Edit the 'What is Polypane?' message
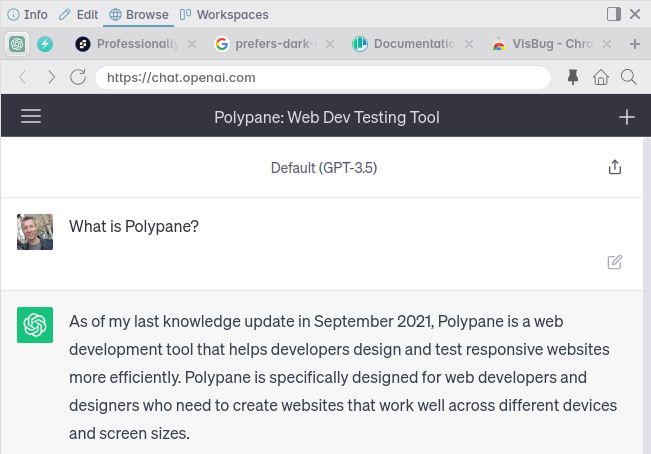The width and height of the screenshot is (651, 454). point(615,262)
